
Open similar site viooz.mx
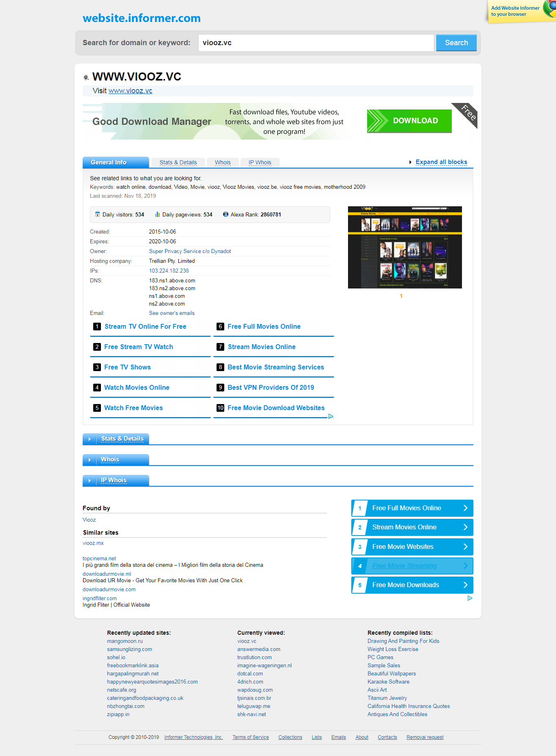coord(93,543)
